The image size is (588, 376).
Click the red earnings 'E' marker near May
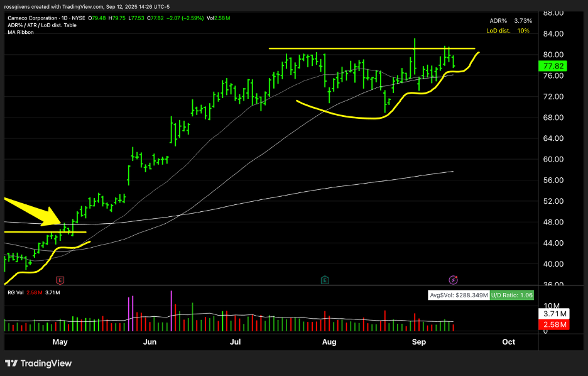(60, 279)
